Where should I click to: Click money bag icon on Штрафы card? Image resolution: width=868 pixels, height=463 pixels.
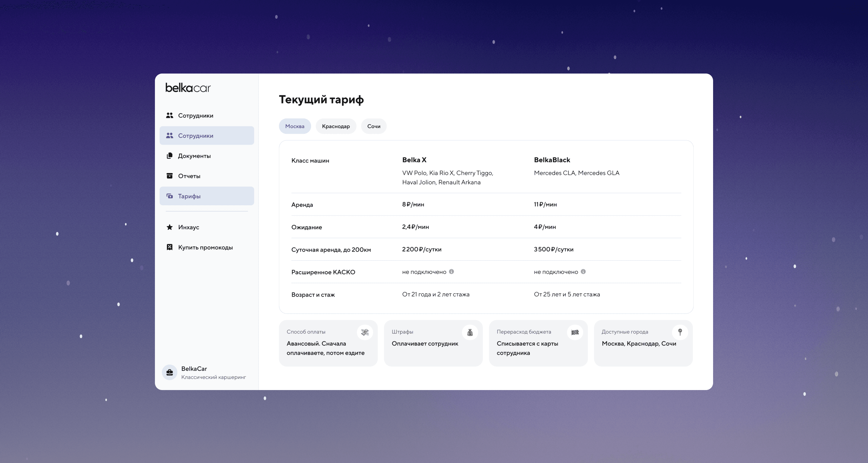(x=470, y=332)
